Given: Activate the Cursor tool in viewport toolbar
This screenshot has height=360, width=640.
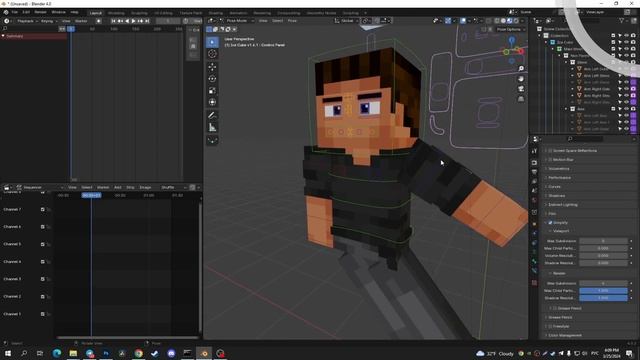Looking at the screenshot, I should [x=212, y=54].
